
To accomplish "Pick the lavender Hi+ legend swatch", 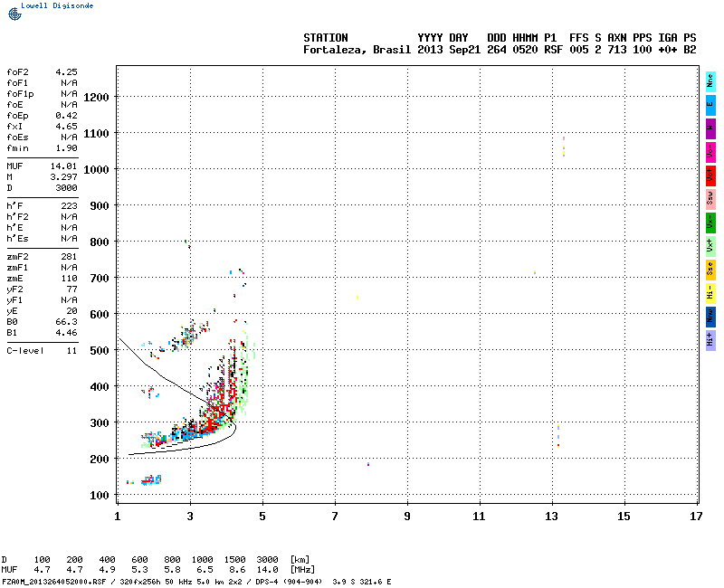I will [710, 340].
